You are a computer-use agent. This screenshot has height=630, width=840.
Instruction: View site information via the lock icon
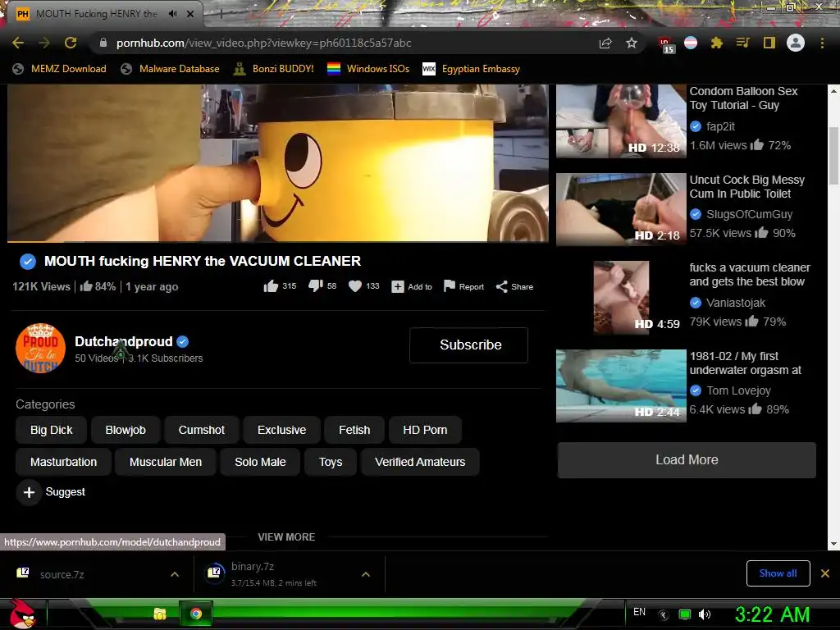[x=103, y=43]
